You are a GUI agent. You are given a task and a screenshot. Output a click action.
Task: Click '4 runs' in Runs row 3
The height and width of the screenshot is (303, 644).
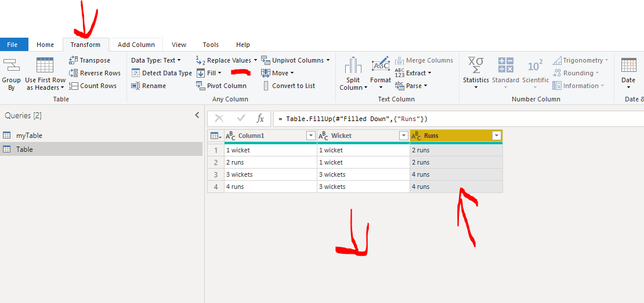click(x=456, y=174)
